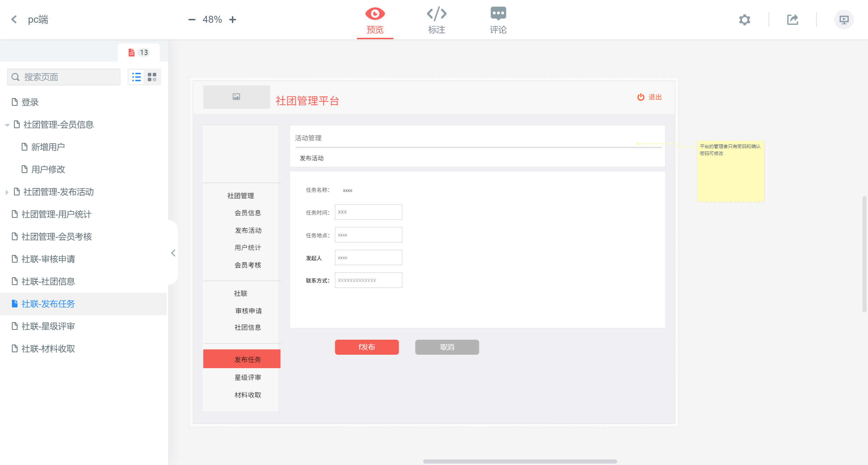Open the 社联-星级评审 page
The image size is (868, 465).
point(48,326)
